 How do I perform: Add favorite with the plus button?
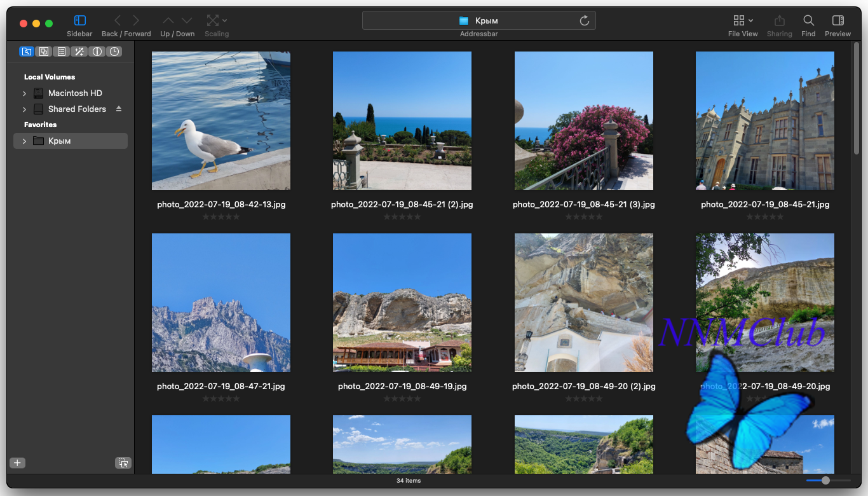point(18,463)
